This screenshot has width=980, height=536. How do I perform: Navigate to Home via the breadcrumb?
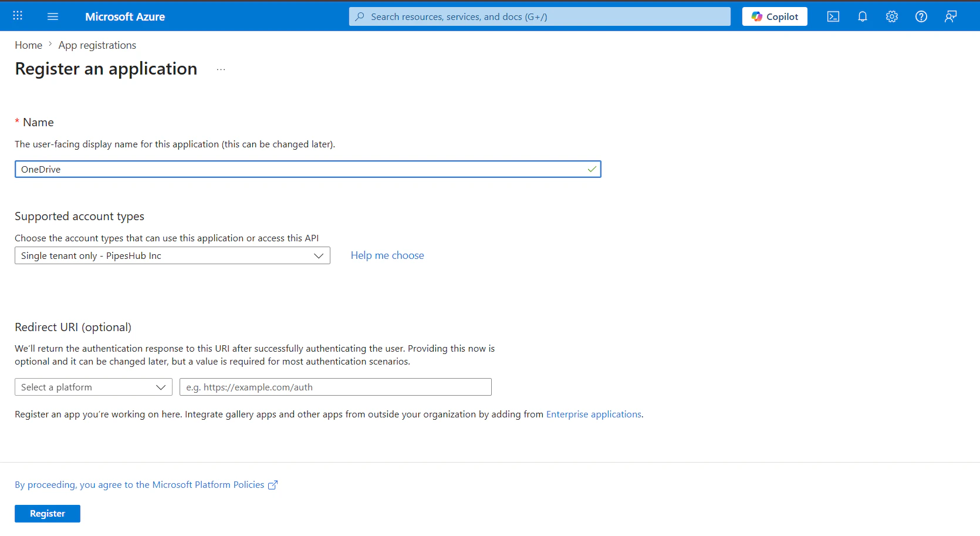[28, 45]
